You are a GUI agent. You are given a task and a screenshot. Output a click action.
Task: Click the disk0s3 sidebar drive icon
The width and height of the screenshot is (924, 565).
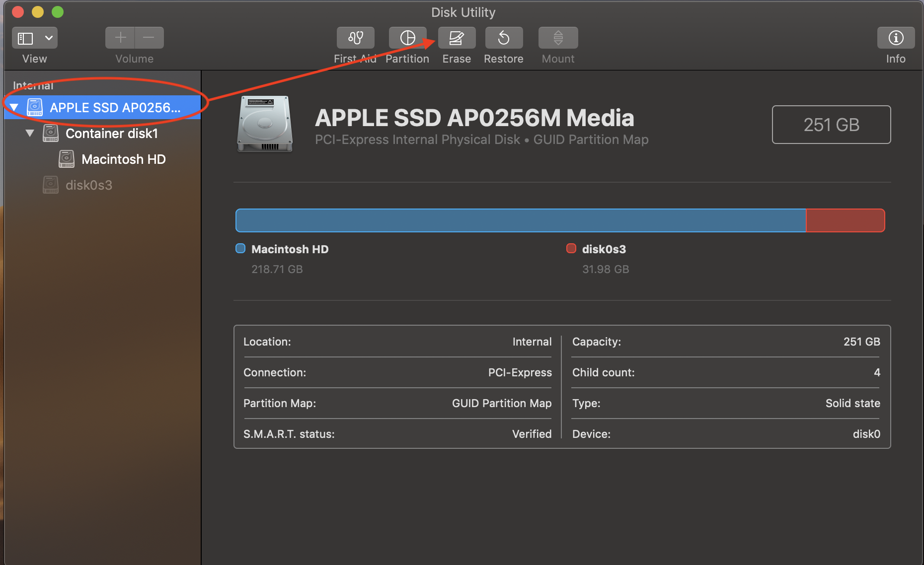pyautogui.click(x=51, y=185)
